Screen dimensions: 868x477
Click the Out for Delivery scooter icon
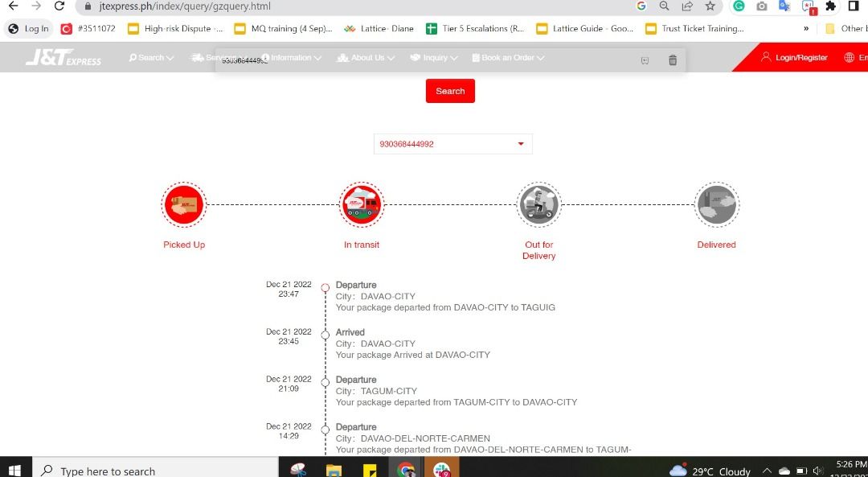538,204
